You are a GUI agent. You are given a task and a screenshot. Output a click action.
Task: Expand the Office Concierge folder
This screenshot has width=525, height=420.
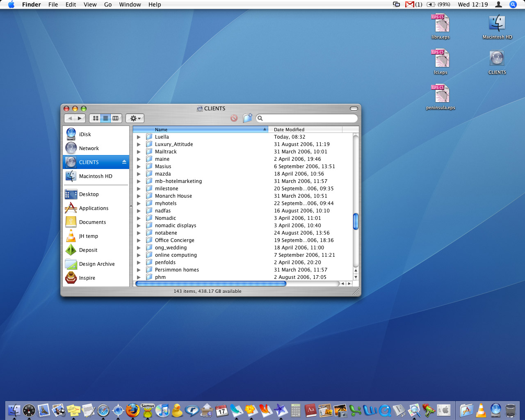[x=139, y=240]
